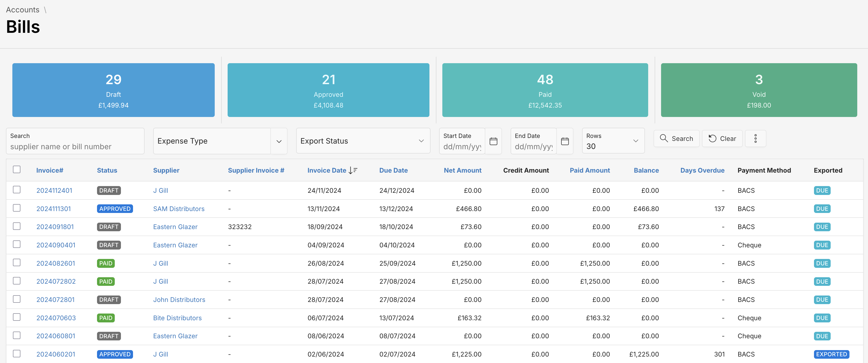Viewport: 868px width, 363px height.
Task: Select checkbox for bill 2024111301
Action: pos(16,208)
